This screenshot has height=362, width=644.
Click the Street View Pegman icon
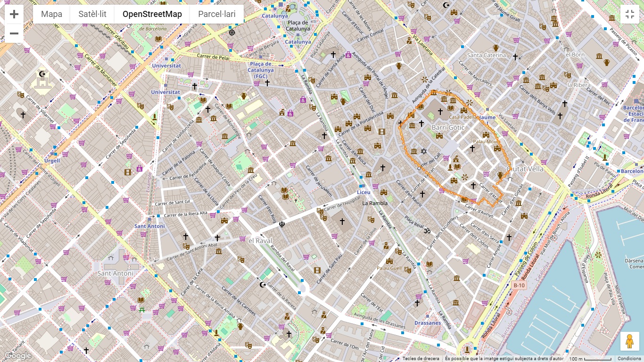629,342
